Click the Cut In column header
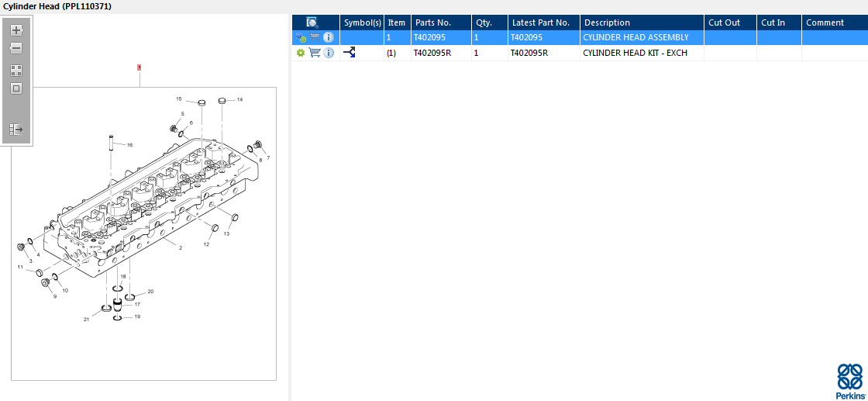The height and width of the screenshot is (401, 868). click(x=779, y=22)
